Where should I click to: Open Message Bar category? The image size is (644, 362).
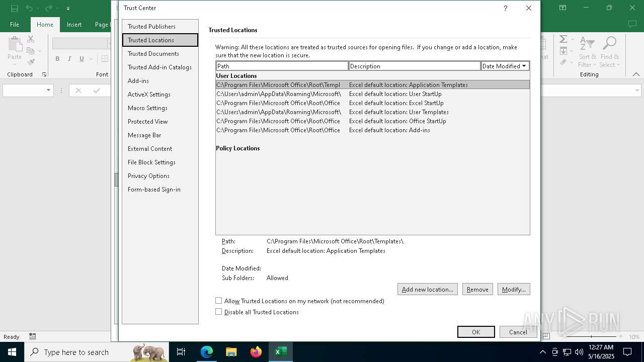point(160,135)
